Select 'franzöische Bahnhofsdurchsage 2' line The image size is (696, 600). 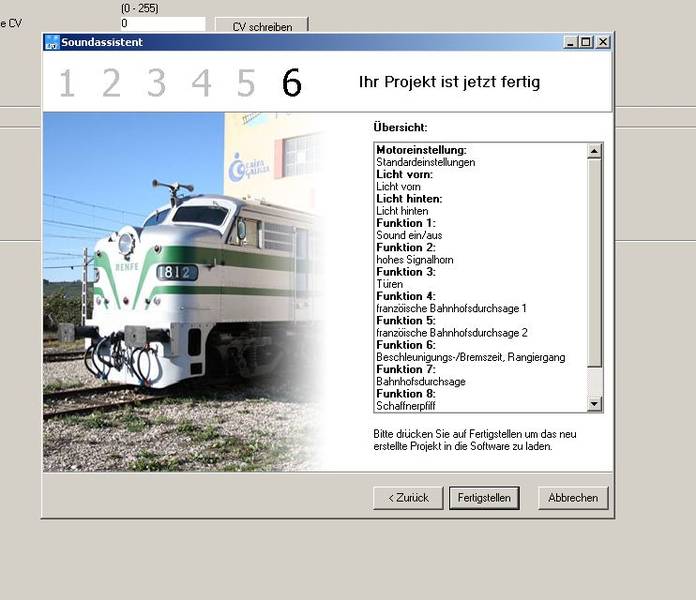click(451, 333)
